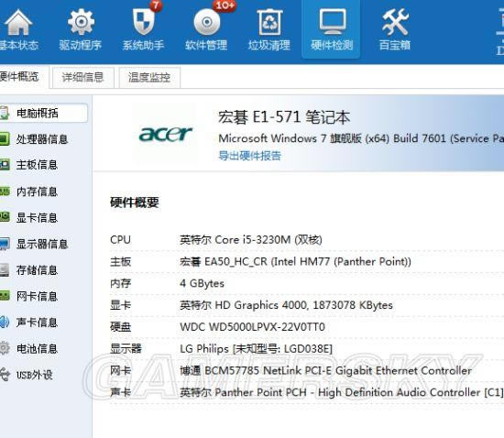Click the 存储信息 disk icon
This screenshot has height=438, width=504.
pos(5,270)
